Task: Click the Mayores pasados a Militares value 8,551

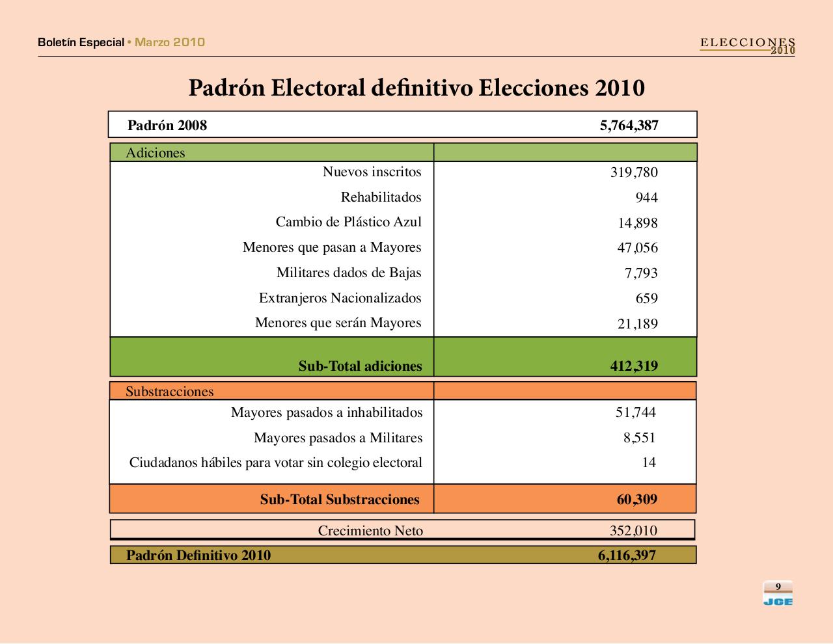Action: click(639, 438)
